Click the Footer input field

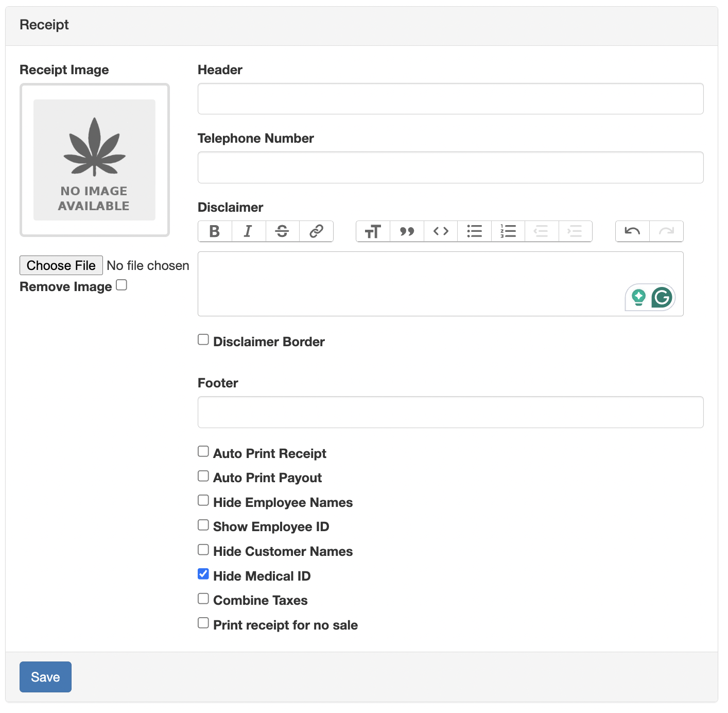[x=450, y=412]
